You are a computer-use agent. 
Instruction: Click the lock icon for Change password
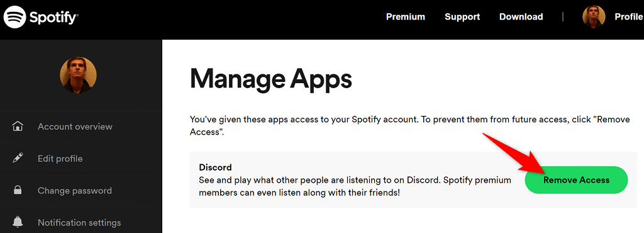tap(18, 190)
